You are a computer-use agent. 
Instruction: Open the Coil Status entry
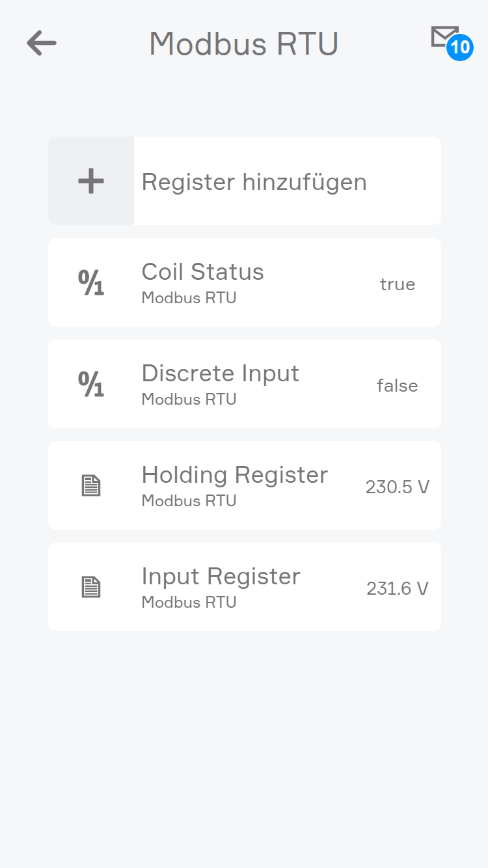(202, 271)
